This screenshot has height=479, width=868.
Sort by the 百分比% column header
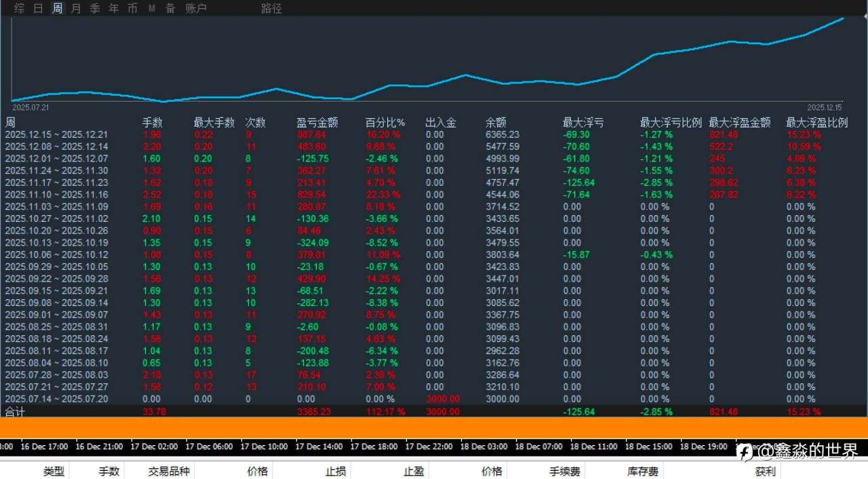coord(385,123)
